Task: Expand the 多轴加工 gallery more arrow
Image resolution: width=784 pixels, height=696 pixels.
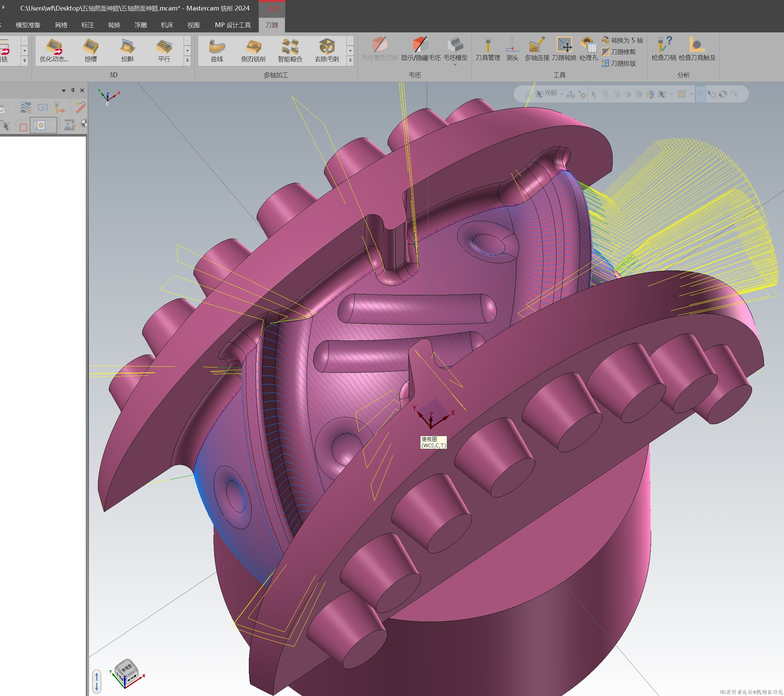Action: click(x=350, y=60)
